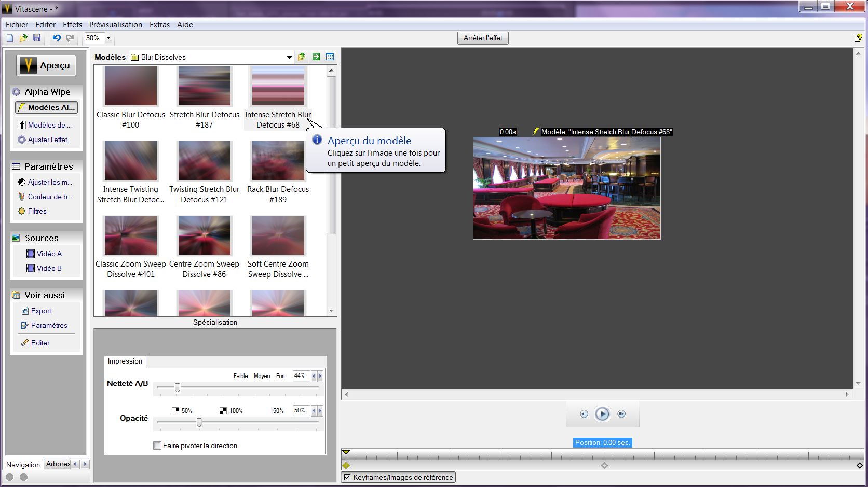Viewport: 868px width, 487px height.
Task: Click the previous frame button
Action: coord(584,414)
